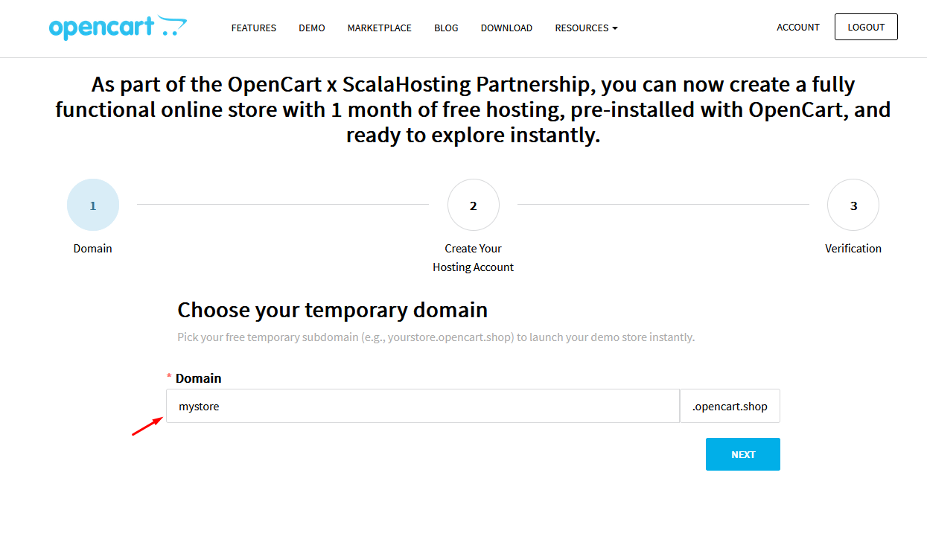Click the Next button

pos(743,454)
